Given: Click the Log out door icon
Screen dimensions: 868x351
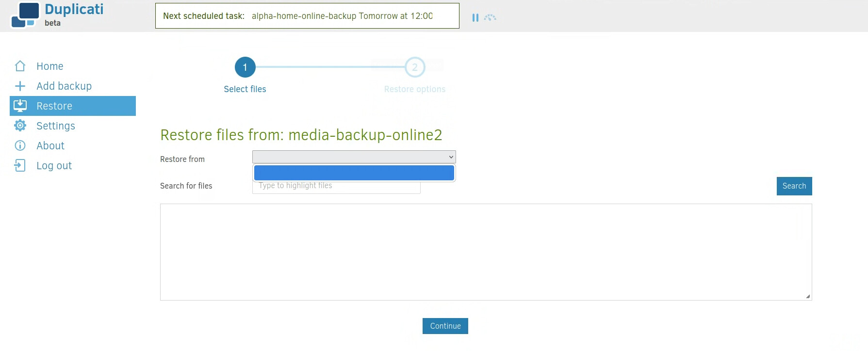Looking at the screenshot, I should click(x=20, y=165).
